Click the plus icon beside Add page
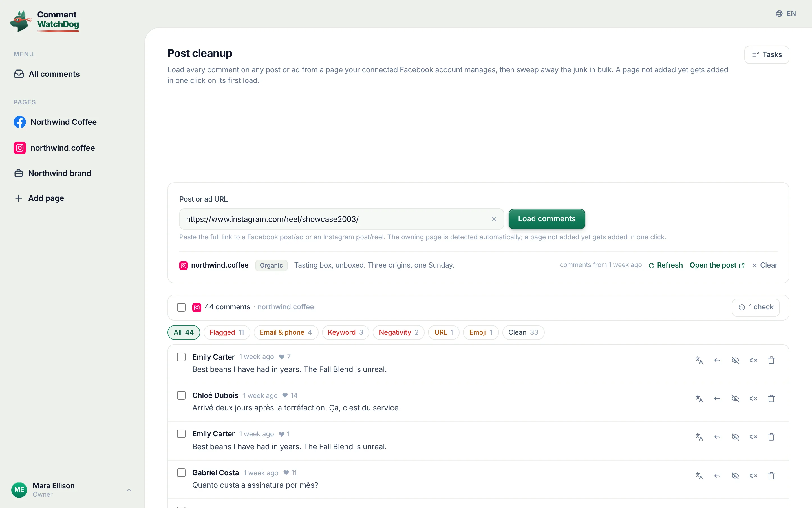Viewport: 812px width, 508px height. (18, 198)
